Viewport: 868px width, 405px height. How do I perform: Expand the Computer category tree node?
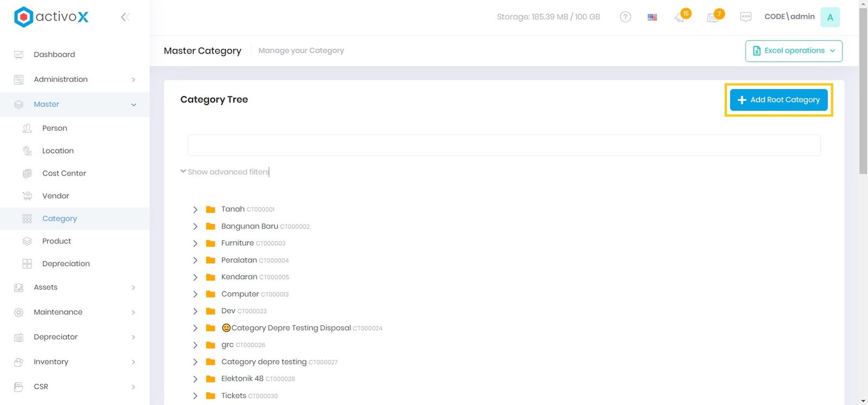195,294
